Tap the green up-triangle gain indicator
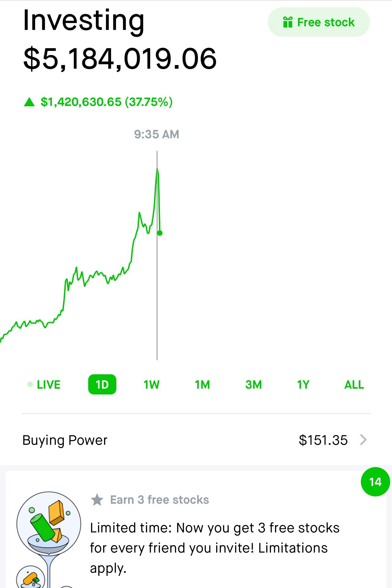Screen dimensions: 392x588 click(29, 102)
